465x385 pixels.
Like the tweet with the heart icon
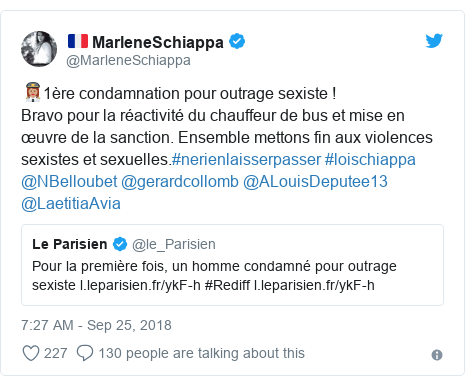(31, 353)
